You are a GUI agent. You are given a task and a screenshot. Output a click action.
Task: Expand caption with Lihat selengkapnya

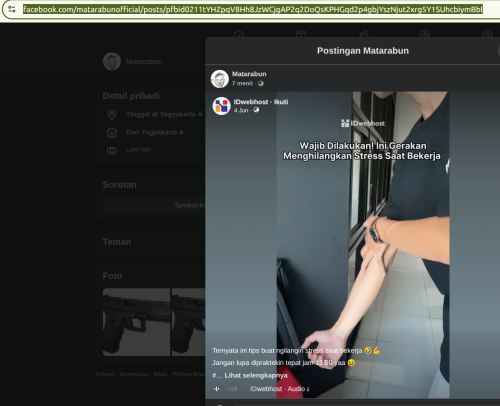256,375
